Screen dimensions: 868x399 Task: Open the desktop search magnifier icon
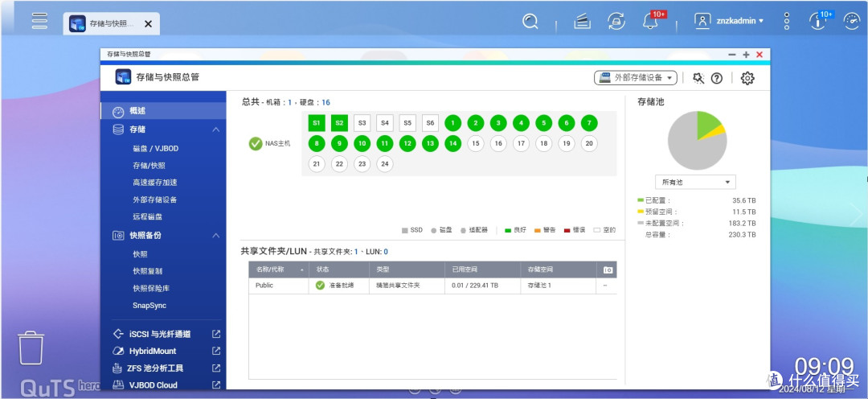point(530,21)
